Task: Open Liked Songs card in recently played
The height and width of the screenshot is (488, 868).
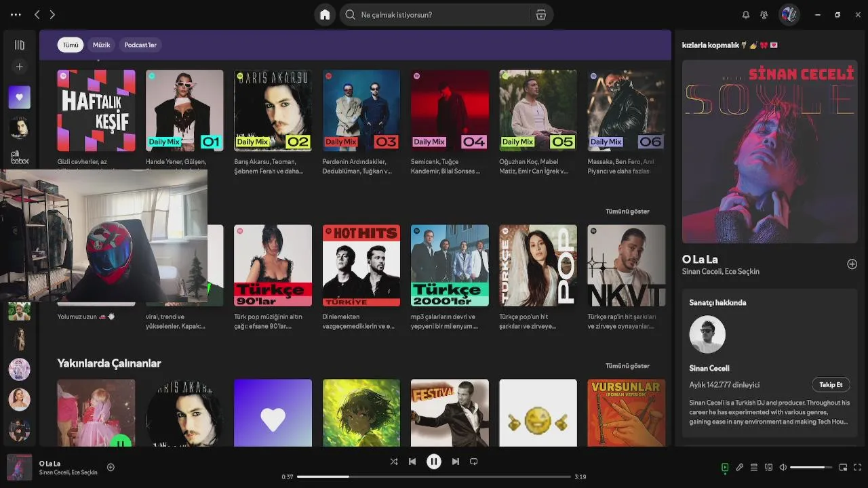Action: click(x=273, y=413)
